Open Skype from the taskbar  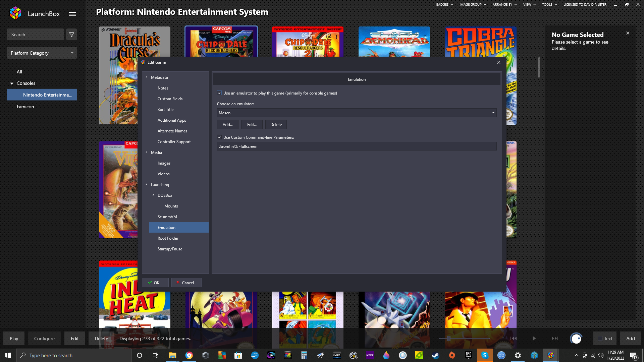coord(485,356)
